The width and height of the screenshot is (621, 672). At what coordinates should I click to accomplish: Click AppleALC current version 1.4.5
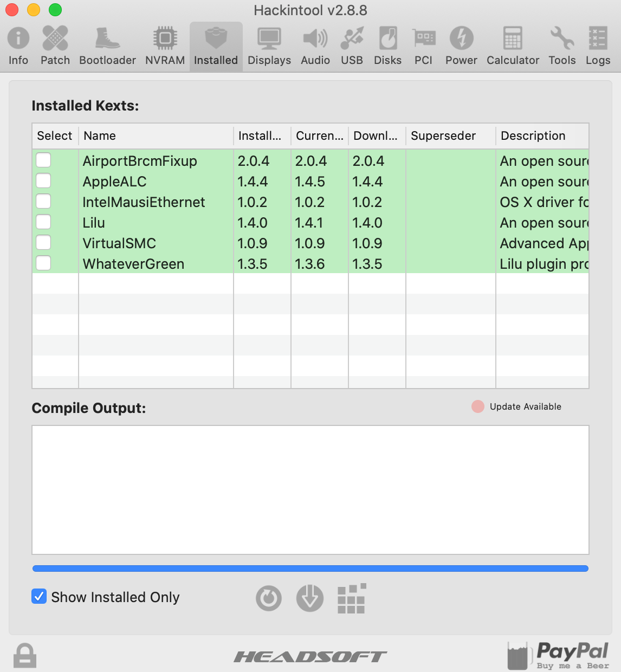point(310,182)
